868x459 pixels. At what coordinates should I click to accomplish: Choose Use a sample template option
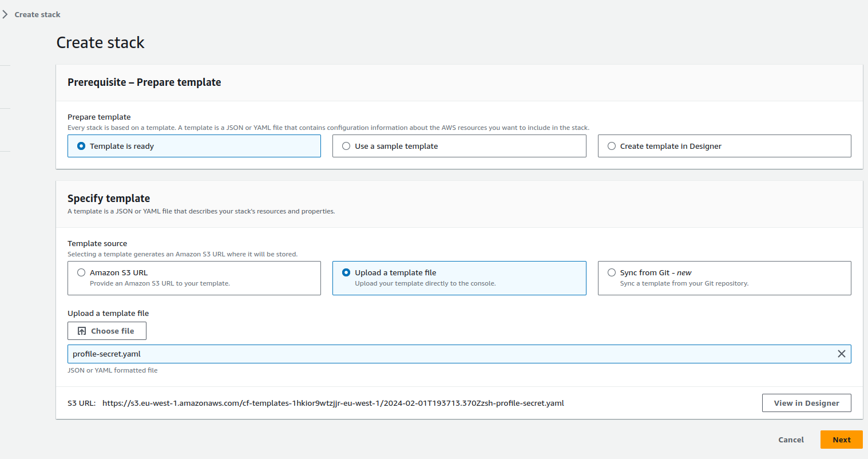pyautogui.click(x=459, y=146)
